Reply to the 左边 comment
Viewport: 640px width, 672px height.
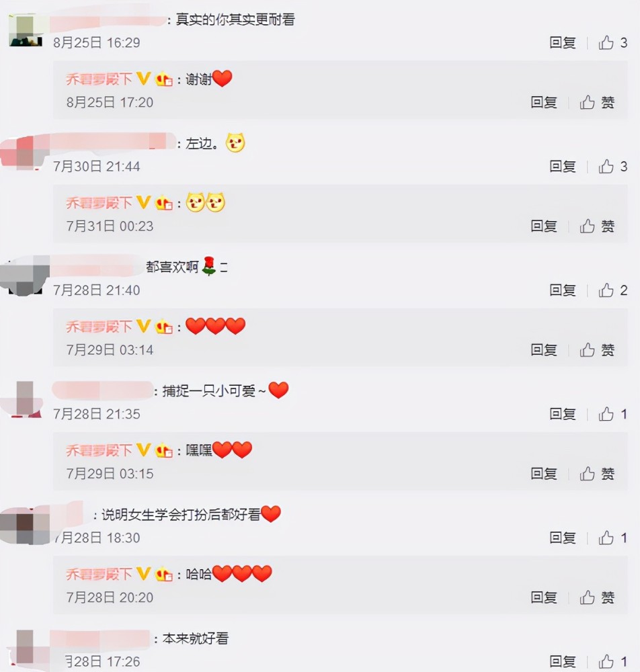(563, 166)
